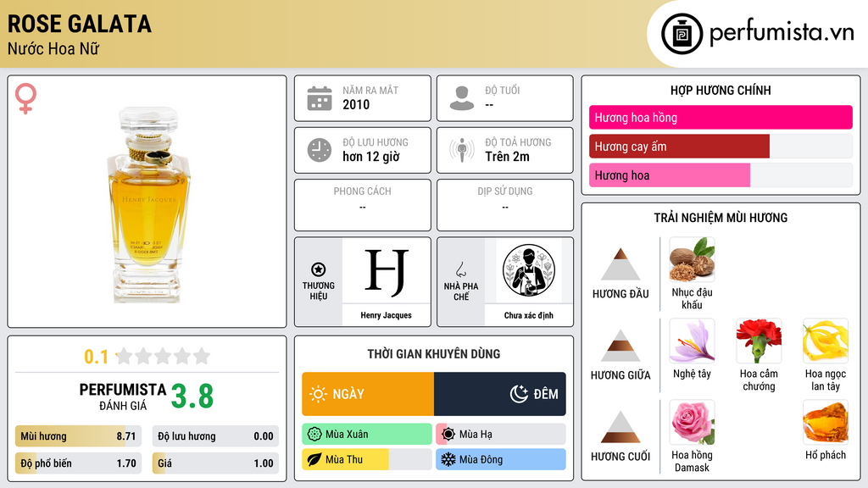The height and width of the screenshot is (488, 868).
Task: Click the Hoa ngọc lan tây ylang image
Action: pyautogui.click(x=826, y=341)
